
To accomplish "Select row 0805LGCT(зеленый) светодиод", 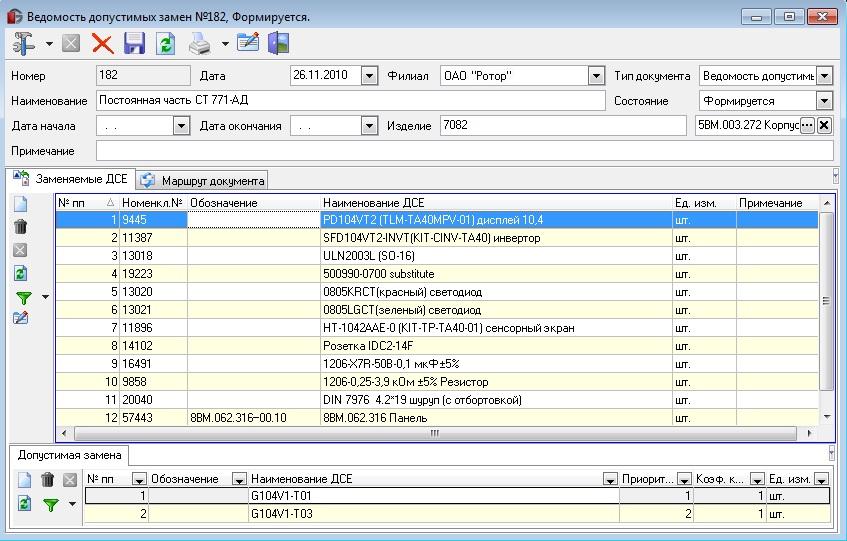I will [x=437, y=310].
